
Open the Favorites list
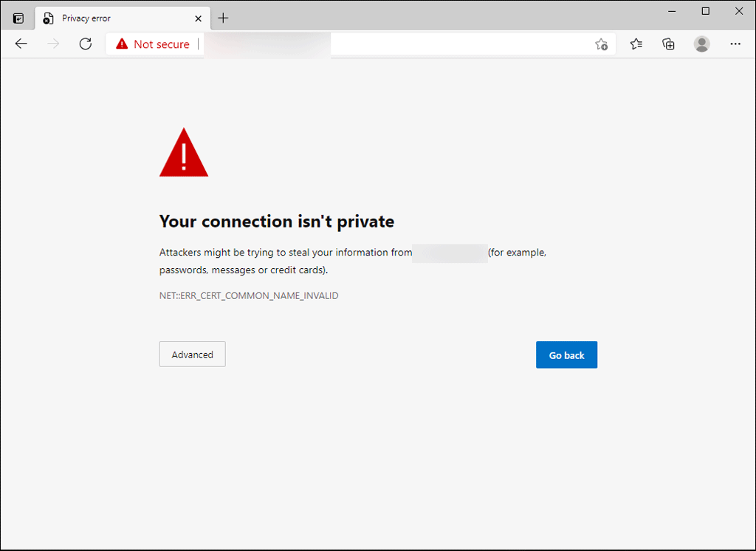[x=636, y=44]
